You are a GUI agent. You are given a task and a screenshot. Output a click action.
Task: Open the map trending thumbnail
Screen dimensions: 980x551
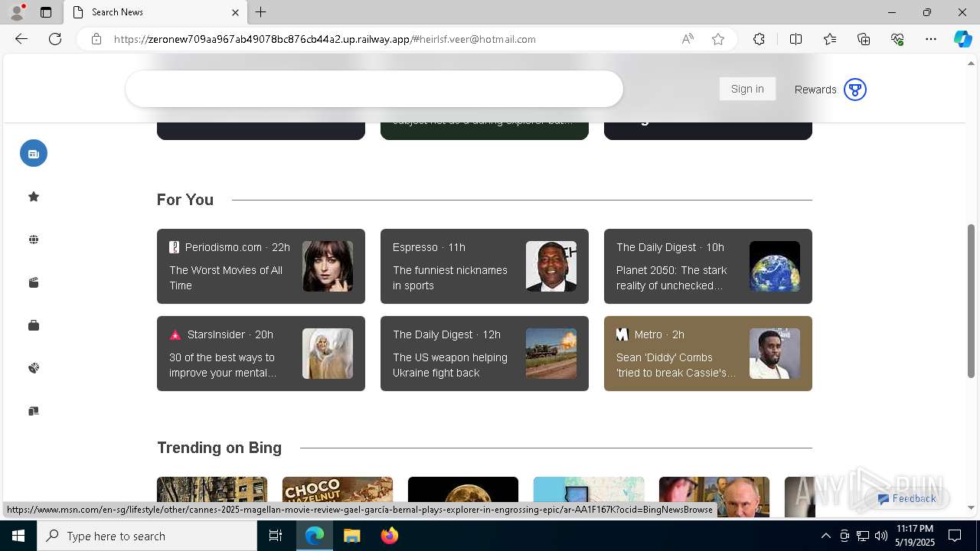[589, 490]
